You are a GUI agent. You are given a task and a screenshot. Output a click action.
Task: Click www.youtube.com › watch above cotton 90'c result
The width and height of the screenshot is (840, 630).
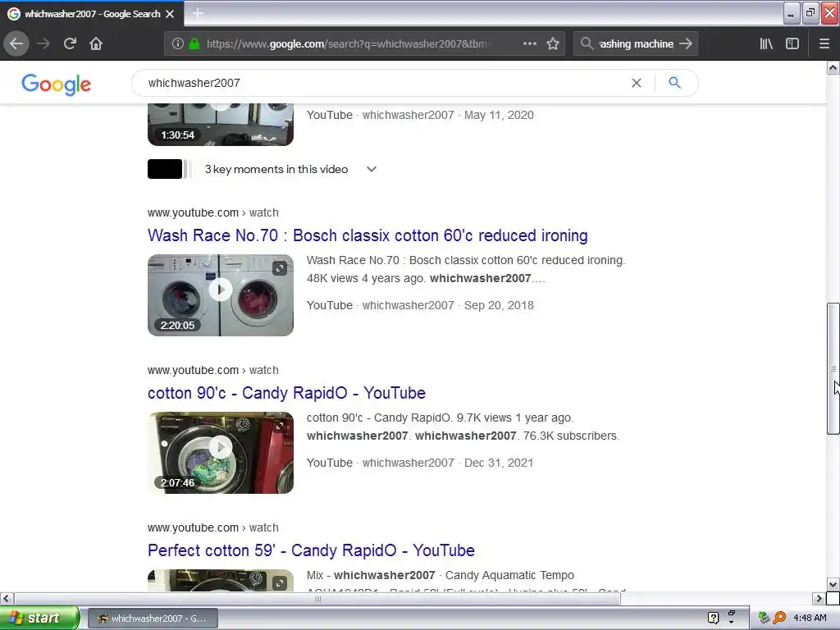pyautogui.click(x=213, y=370)
